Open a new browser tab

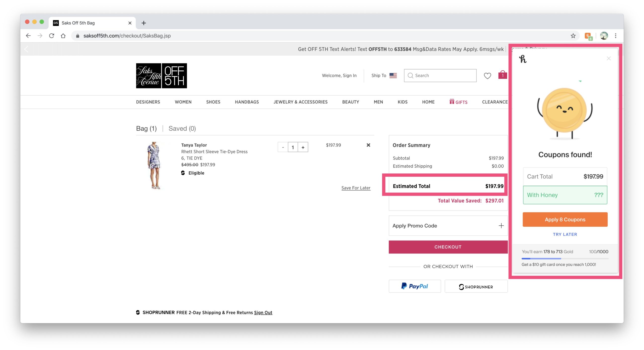coord(144,23)
